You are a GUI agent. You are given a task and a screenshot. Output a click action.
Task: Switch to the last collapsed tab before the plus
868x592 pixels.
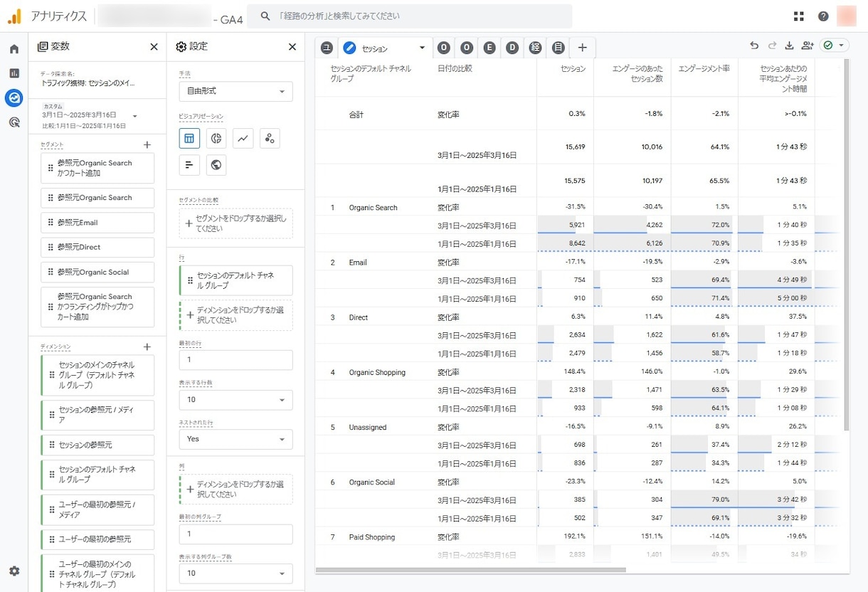coord(559,48)
